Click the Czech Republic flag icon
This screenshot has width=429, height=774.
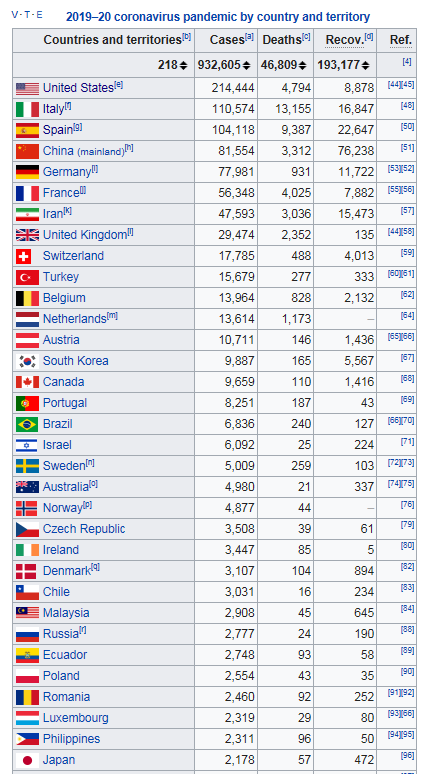27,529
